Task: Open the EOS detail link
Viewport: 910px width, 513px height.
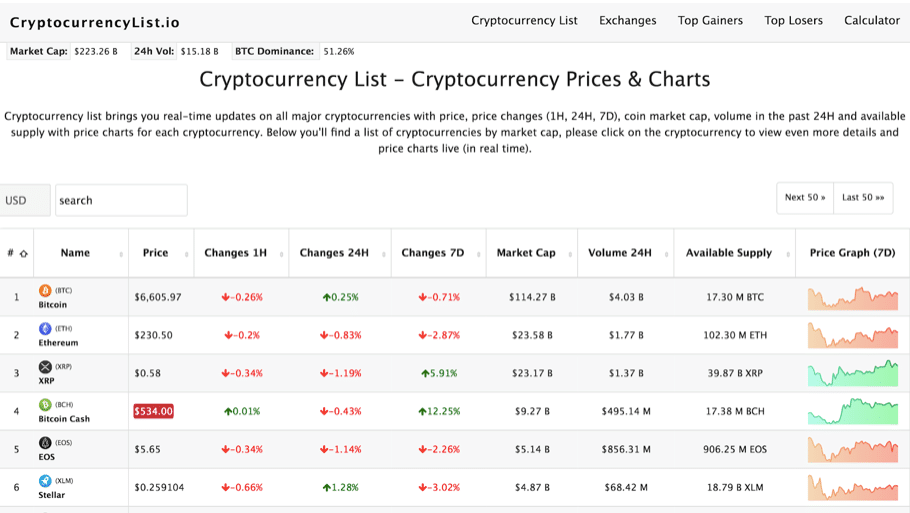Action: [x=46, y=457]
